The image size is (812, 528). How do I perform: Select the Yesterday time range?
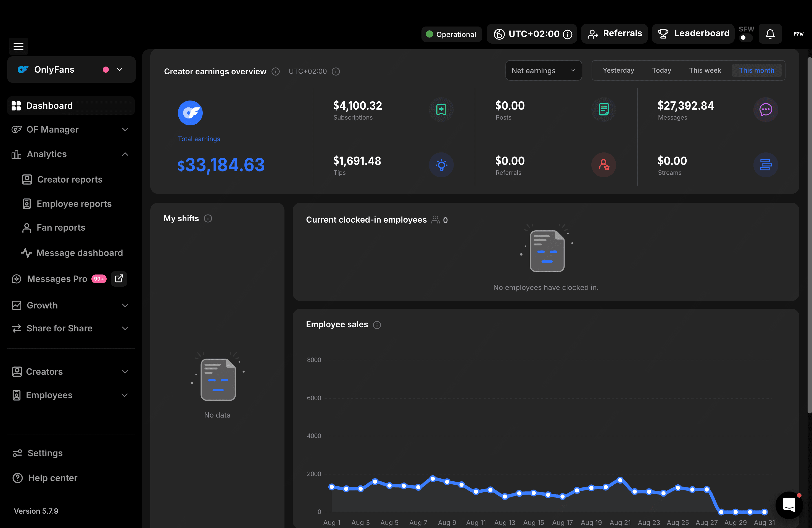[618, 70]
